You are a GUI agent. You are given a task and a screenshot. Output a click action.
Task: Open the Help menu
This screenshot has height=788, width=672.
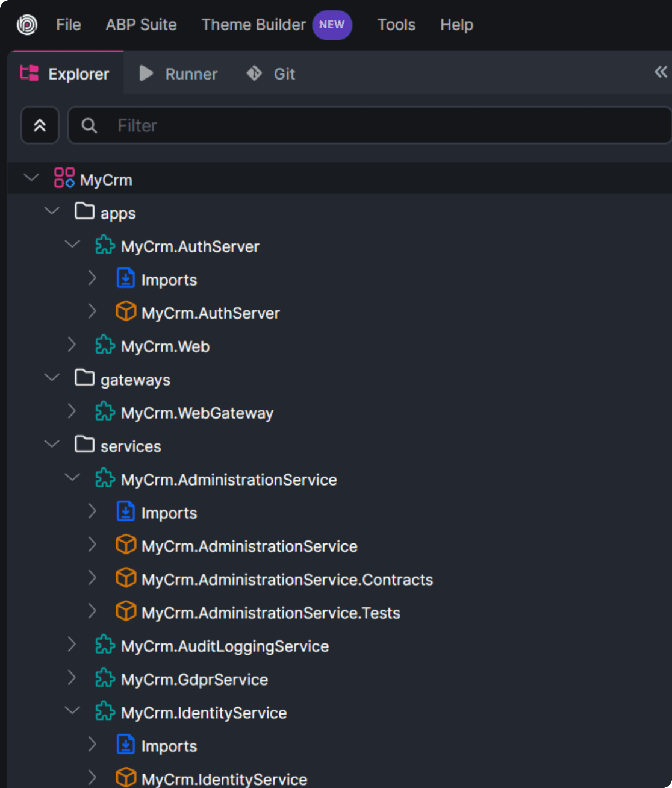click(456, 25)
